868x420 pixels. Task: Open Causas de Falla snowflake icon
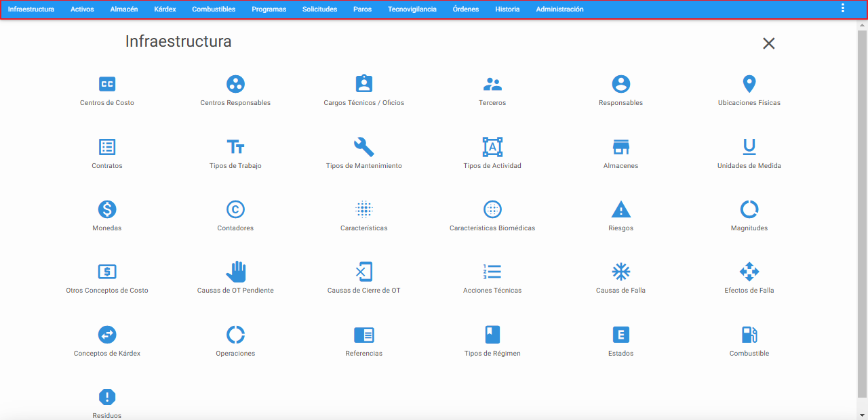pyautogui.click(x=621, y=272)
